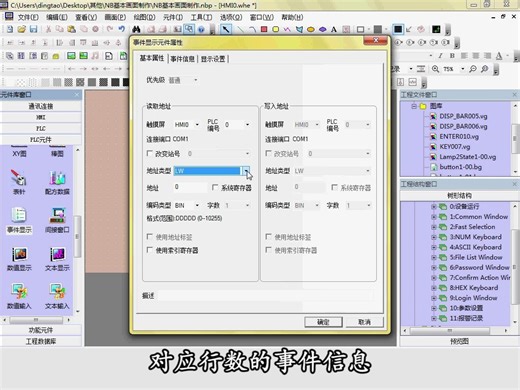Open the read address PLC编号 dropdown
Viewport: 520px width, 390px height.
click(x=247, y=125)
